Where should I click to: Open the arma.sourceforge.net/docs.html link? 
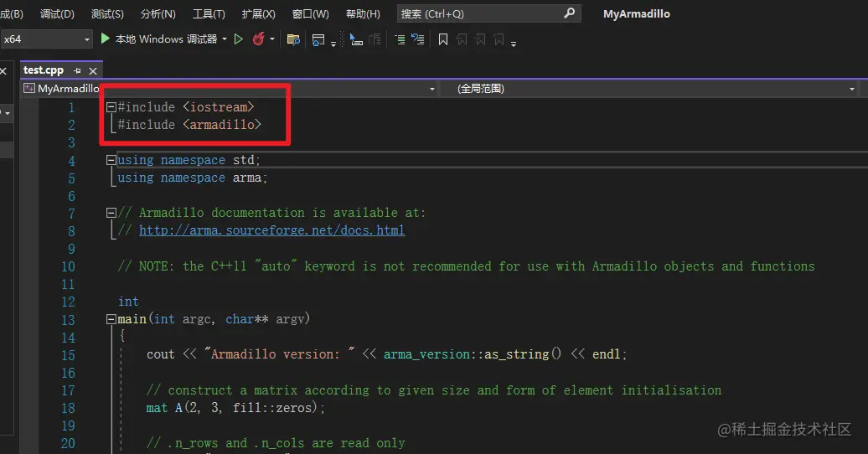(x=271, y=230)
